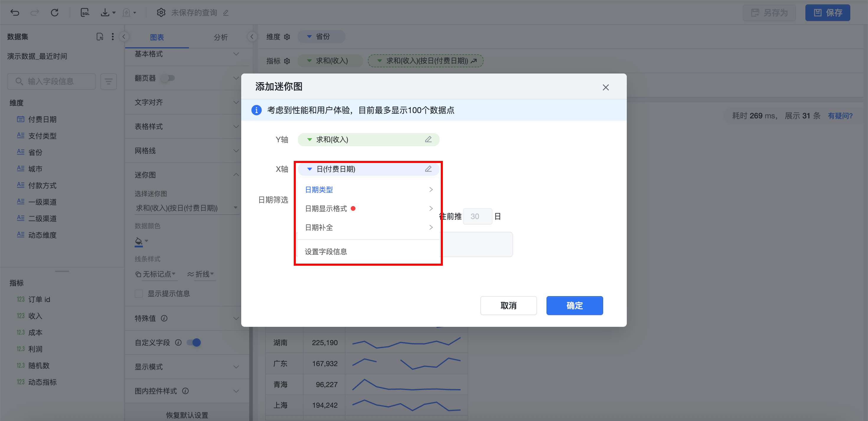Open the 数据颜色 paint bucket picker
This screenshot has width=868, height=421.
pos(139,241)
